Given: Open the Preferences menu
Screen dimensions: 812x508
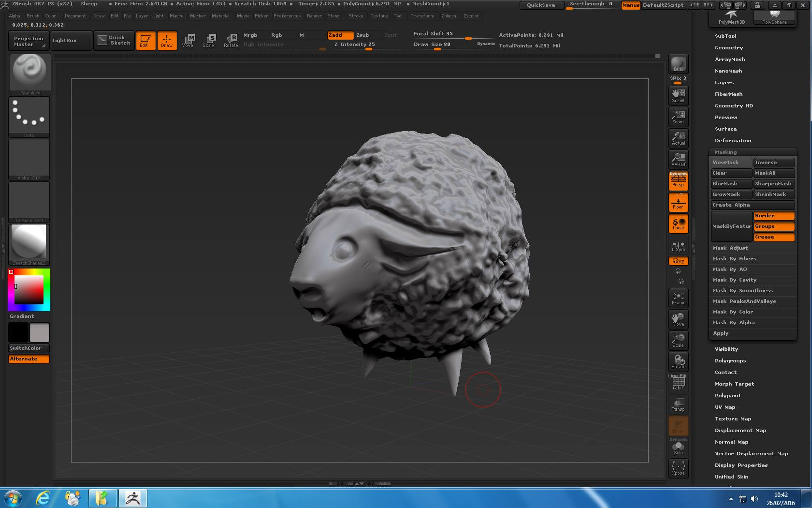Looking at the screenshot, I should click(287, 16).
